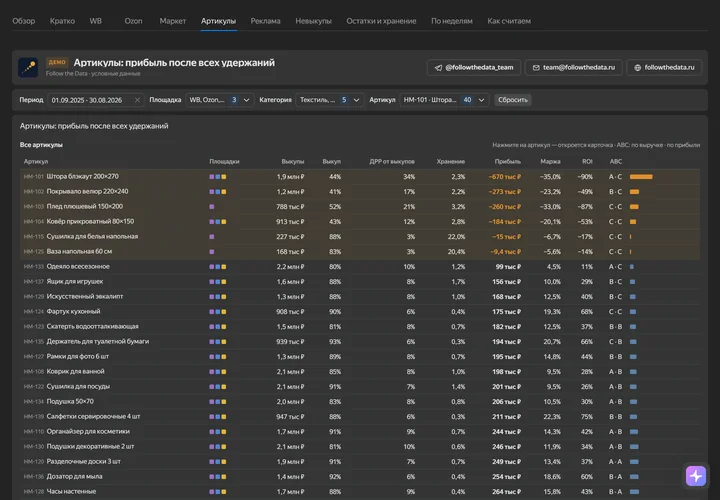Viewport: 720px width, 500px height.
Task: Click purple marketplace square in Плед плюшевый row
Action: point(212,207)
